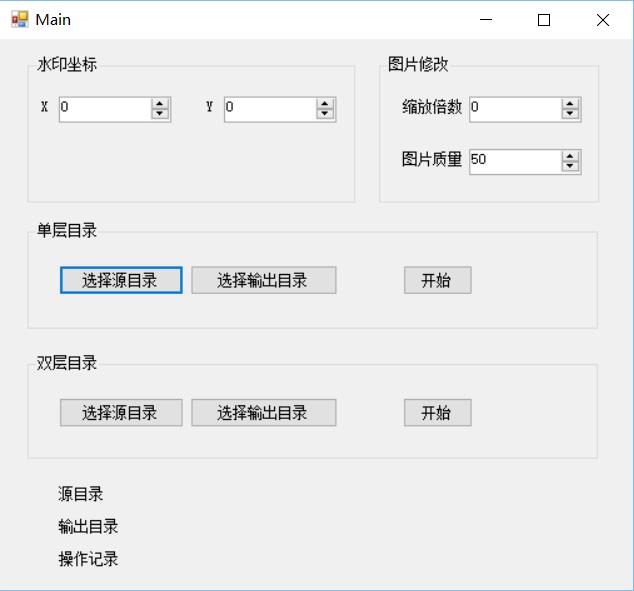Image resolution: width=634 pixels, height=591 pixels.
Task: Choose 选择源目录 in the 单层目录 group
Action: (121, 280)
